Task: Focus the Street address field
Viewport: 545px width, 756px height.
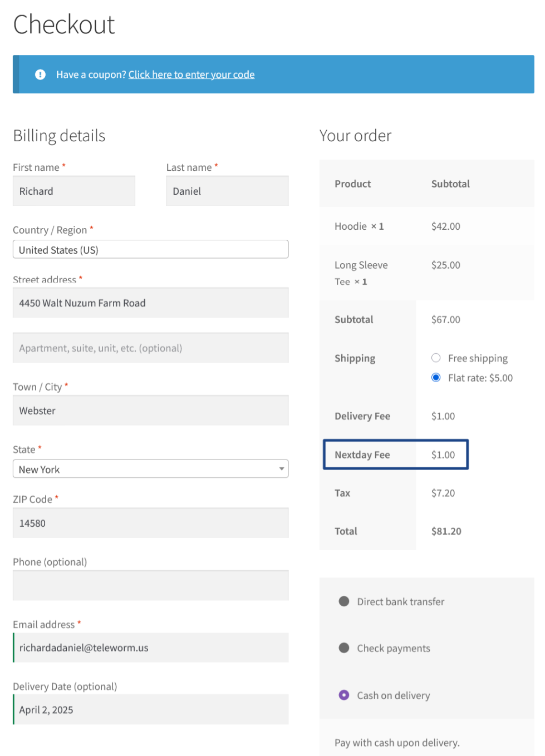Action: 150,303
